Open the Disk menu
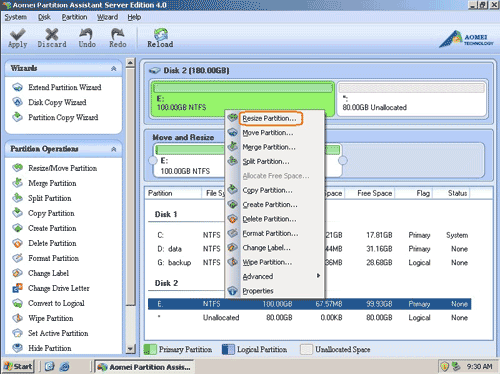 [44, 17]
